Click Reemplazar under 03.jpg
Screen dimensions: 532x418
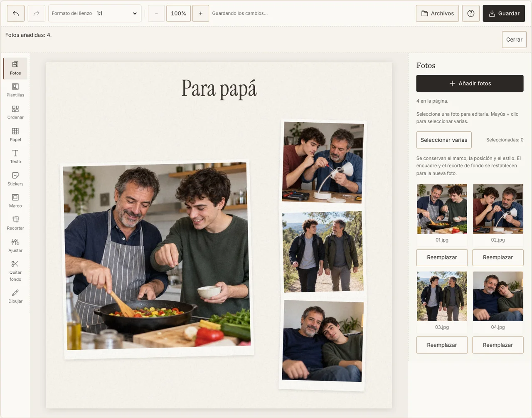tap(442, 345)
